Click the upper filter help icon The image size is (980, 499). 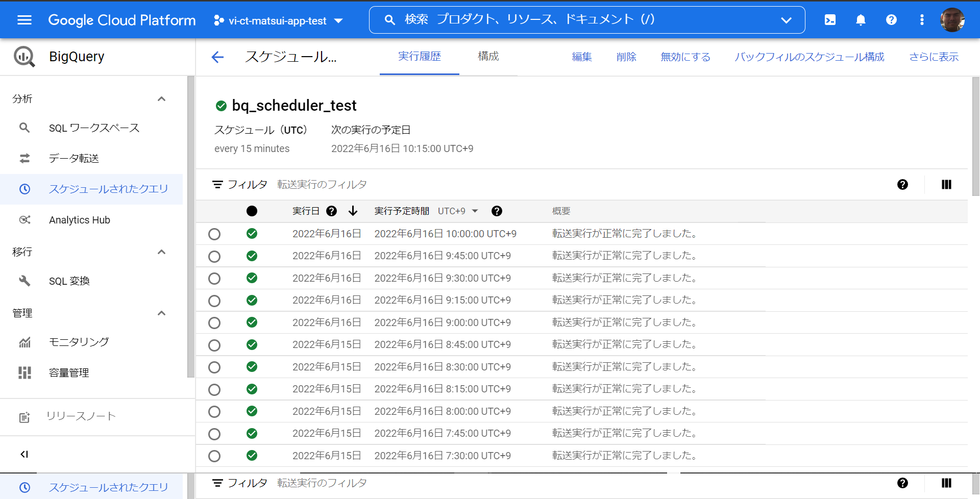coord(902,185)
